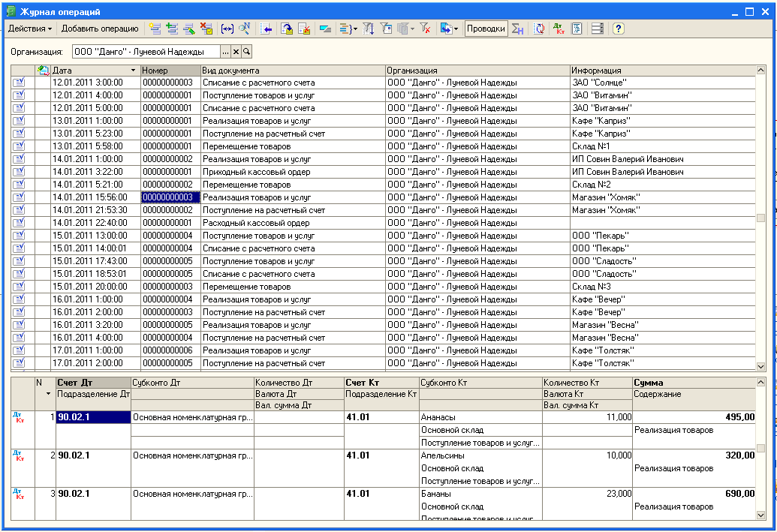Click the refresh list icon
Image resolution: width=777 pixels, height=532 pixels.
click(539, 29)
